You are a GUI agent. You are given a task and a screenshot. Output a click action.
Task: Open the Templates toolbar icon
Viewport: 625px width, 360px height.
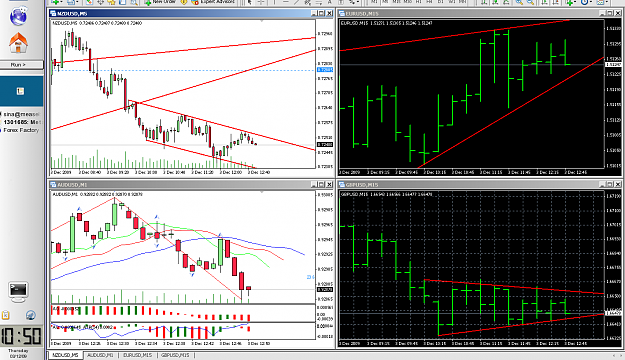coord(600,2)
